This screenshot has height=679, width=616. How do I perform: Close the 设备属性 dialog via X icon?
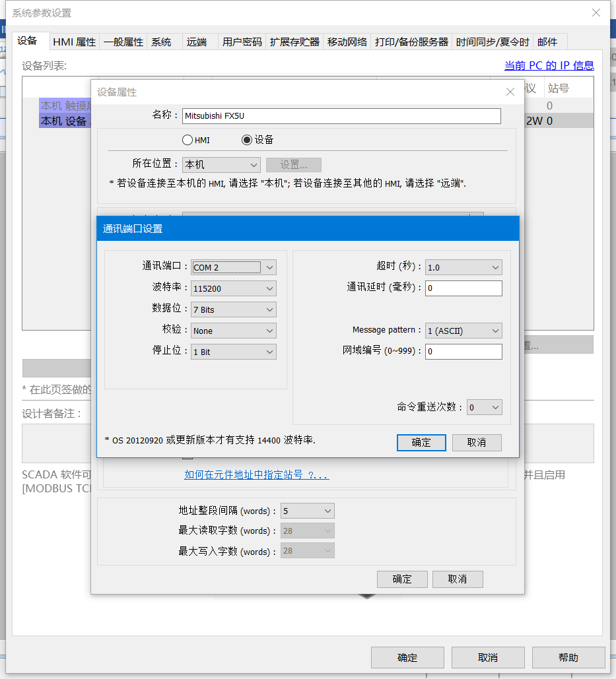(510, 92)
